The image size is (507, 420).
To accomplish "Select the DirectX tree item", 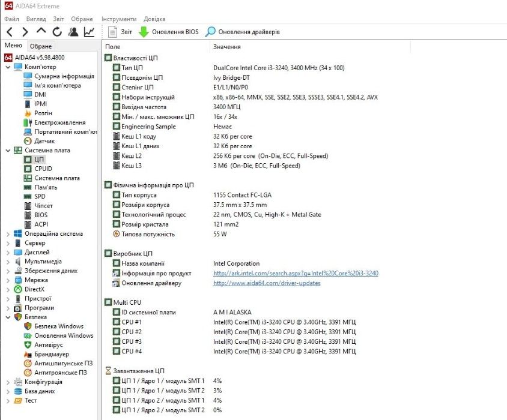I will point(29,289).
